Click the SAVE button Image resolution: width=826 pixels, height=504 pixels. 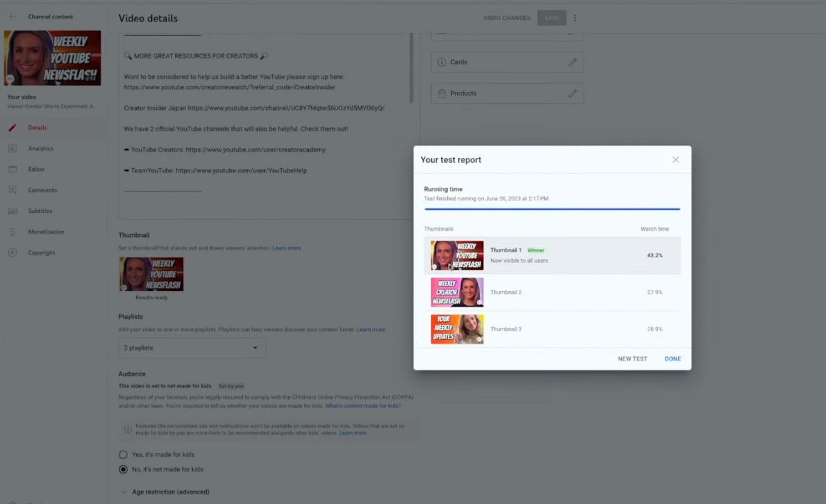tap(552, 18)
